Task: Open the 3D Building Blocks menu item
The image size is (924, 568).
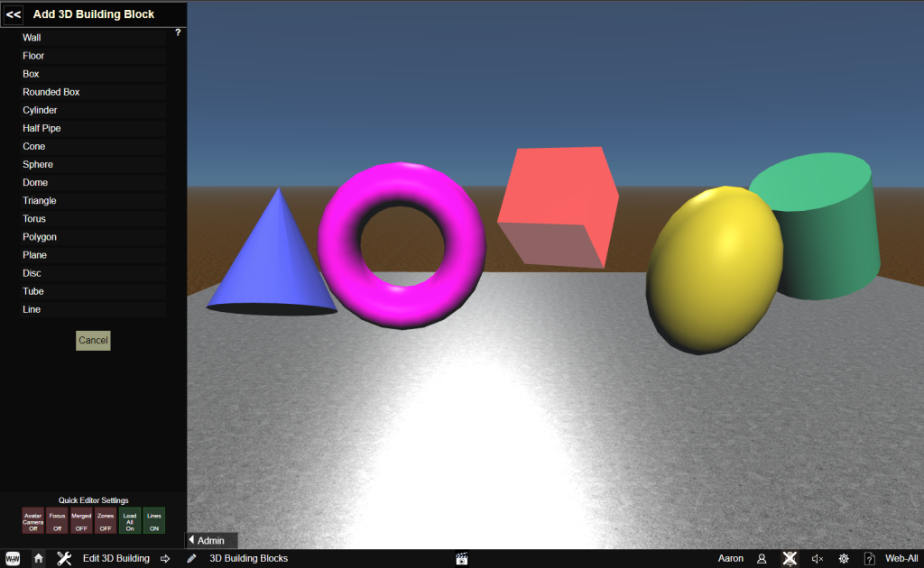Action: point(248,558)
